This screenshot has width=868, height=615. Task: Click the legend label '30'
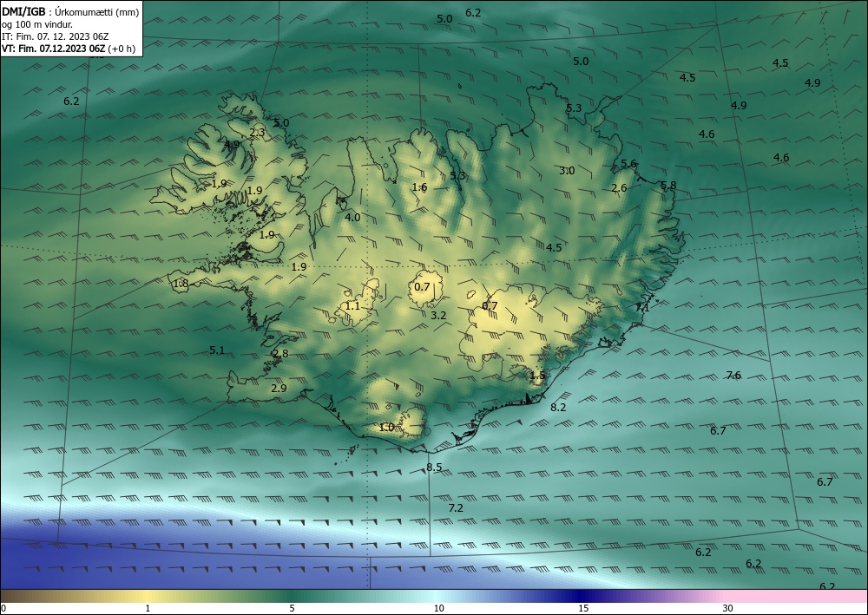point(728,608)
